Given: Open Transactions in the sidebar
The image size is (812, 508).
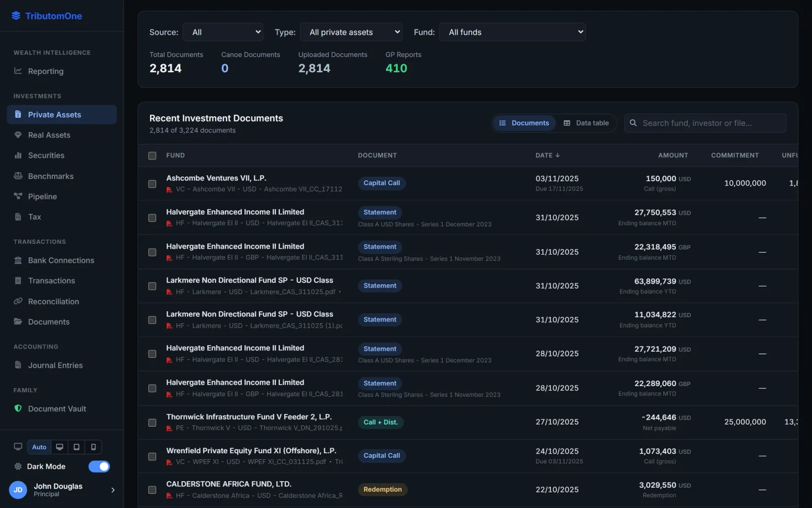Looking at the screenshot, I should (62, 280).
